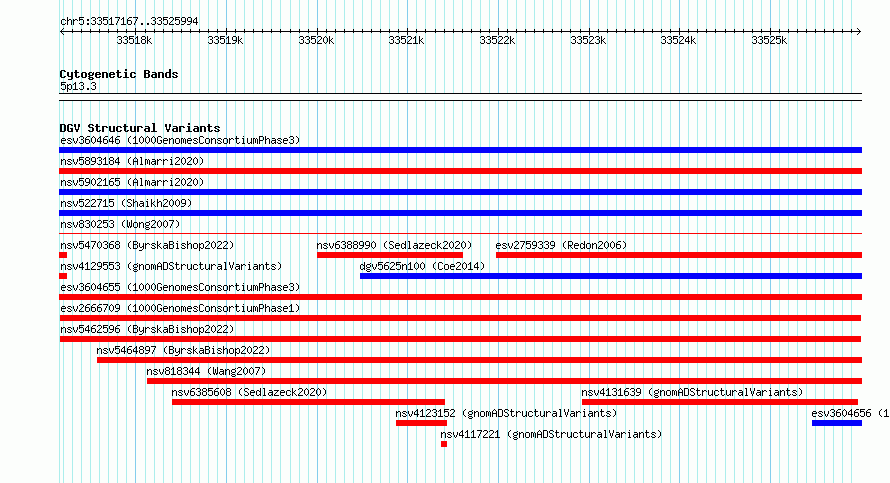The image size is (890, 483).
Task: Click the 33522k ruler label
Action: [x=497, y=40]
